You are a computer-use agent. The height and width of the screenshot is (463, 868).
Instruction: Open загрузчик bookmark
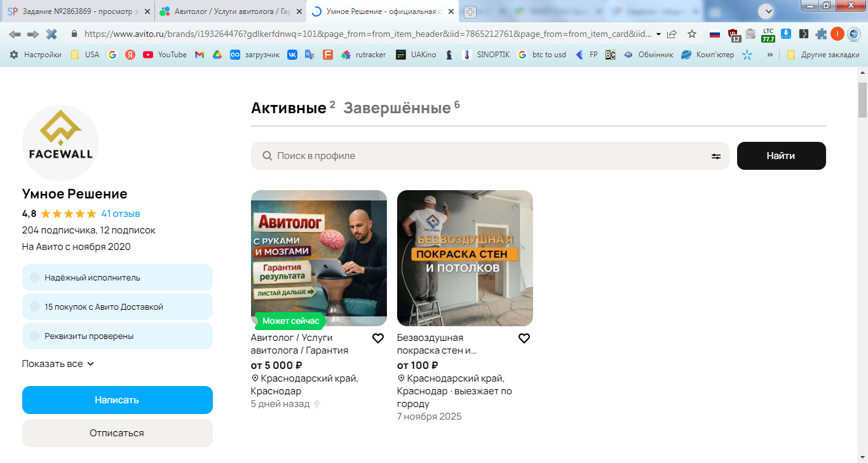255,55
